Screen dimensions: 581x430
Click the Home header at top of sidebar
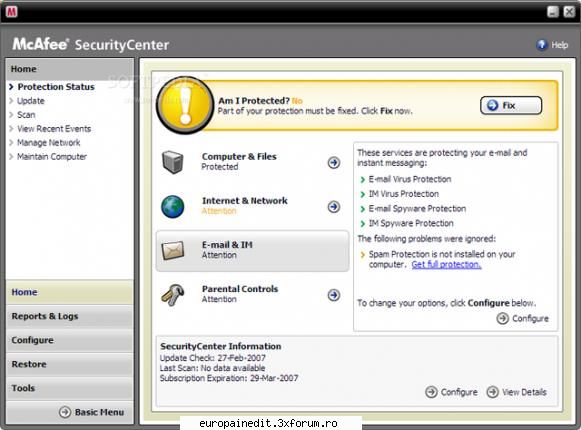coord(70,69)
